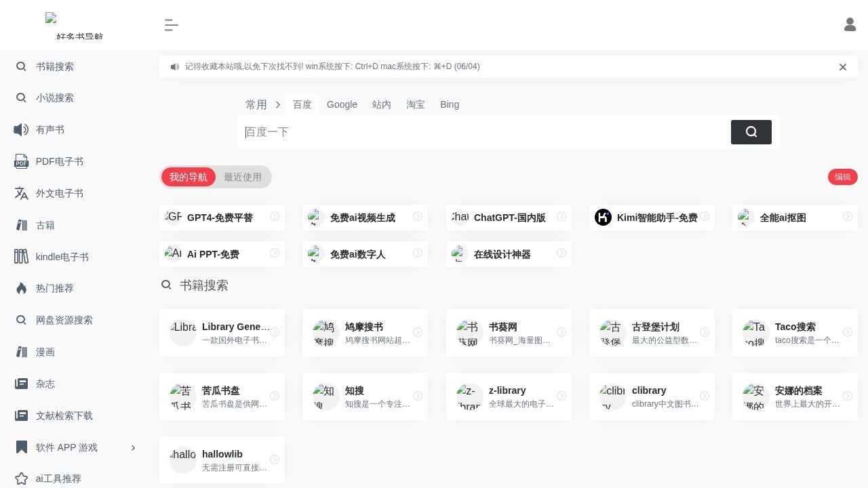Click the search magnifier button
This screenshot has width=868, height=488.
click(751, 132)
